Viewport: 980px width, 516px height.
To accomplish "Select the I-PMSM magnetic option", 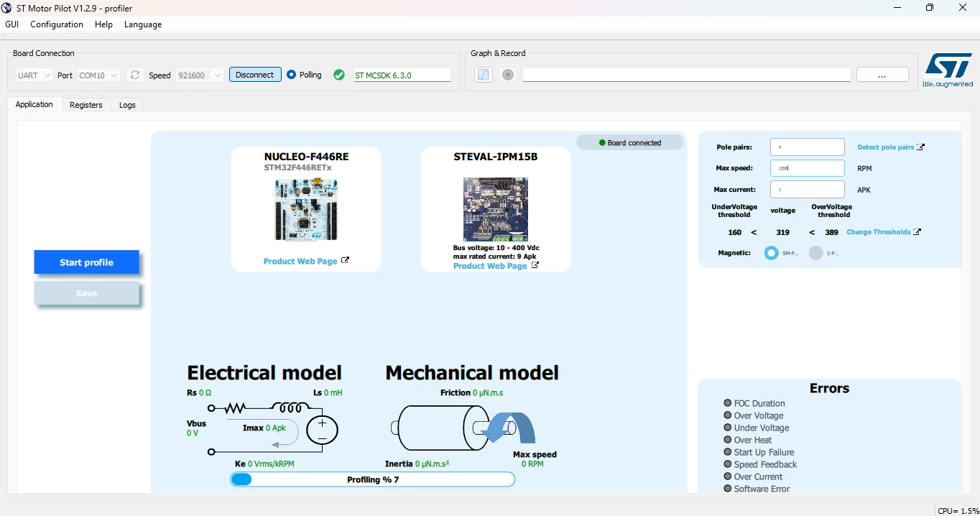I will click(x=815, y=253).
